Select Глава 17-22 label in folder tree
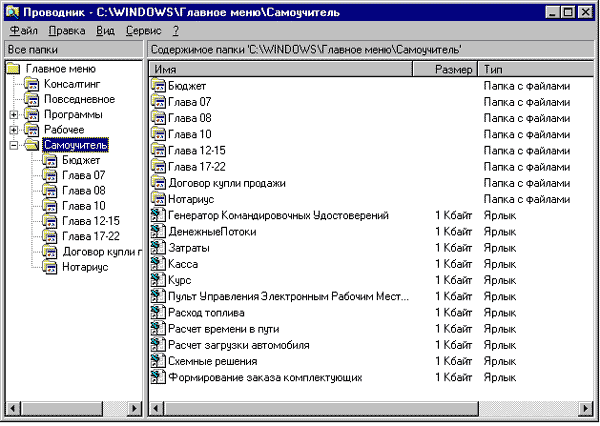The width and height of the screenshot is (600, 426). [91, 237]
